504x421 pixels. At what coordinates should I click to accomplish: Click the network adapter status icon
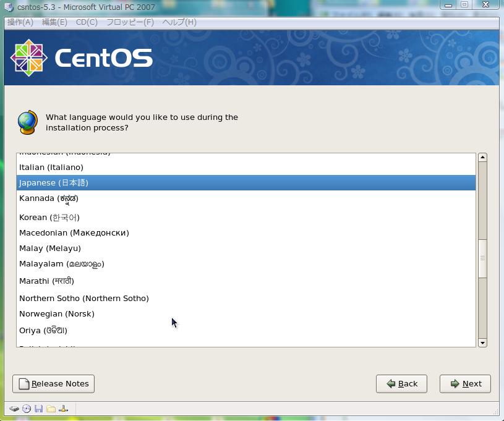coord(63,409)
